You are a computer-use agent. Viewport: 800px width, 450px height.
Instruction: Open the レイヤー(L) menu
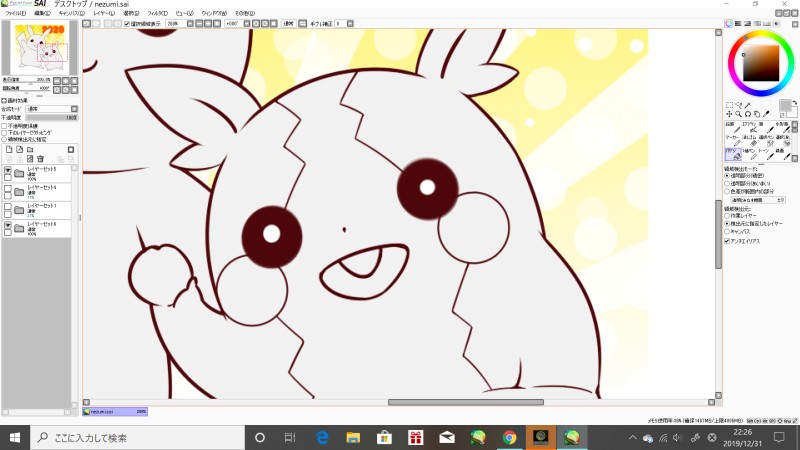(x=104, y=13)
